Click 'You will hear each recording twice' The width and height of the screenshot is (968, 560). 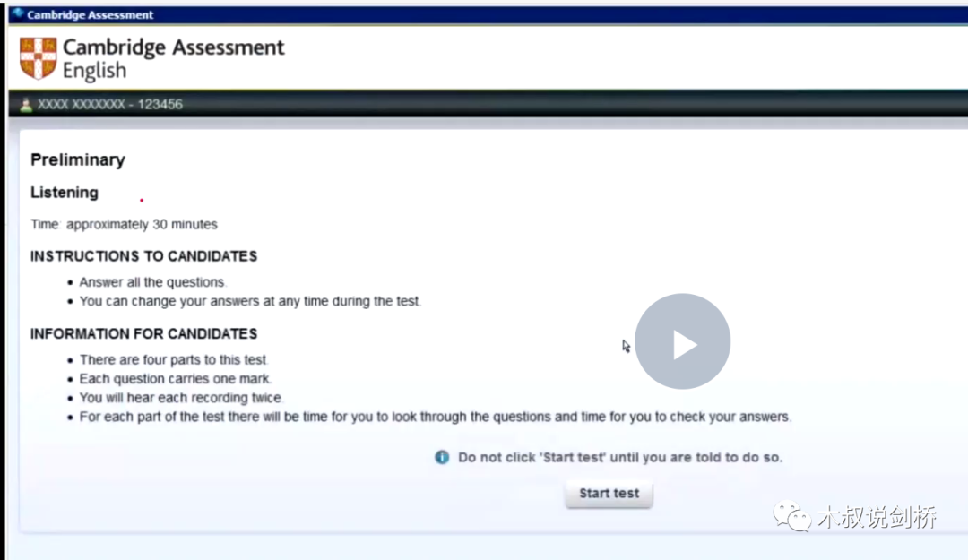(x=181, y=398)
